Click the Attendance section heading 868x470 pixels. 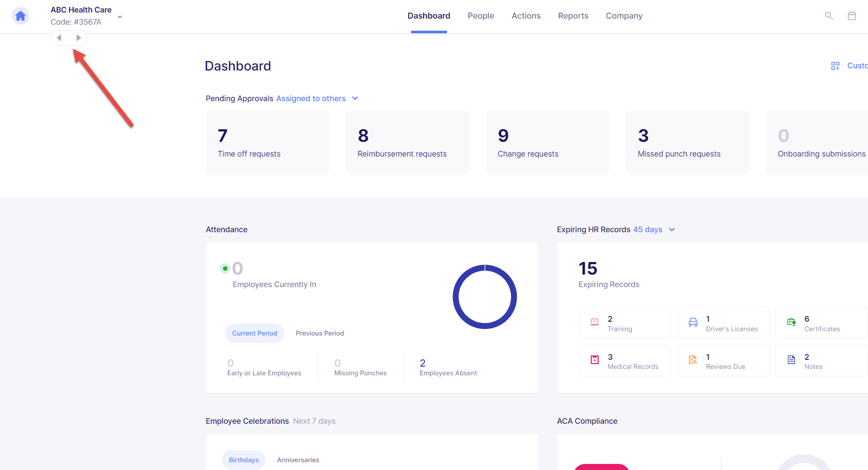tap(227, 230)
